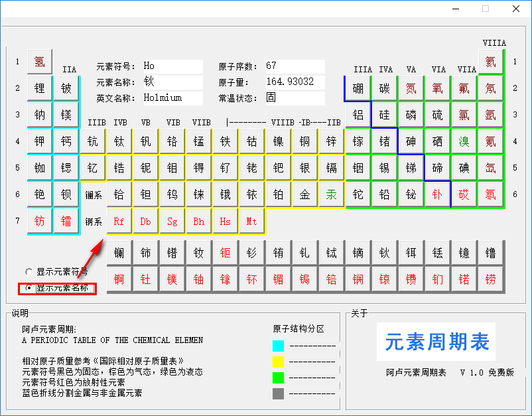Select the 显示元素名称 radio option
The width and height of the screenshot is (532, 416).
click(x=29, y=289)
